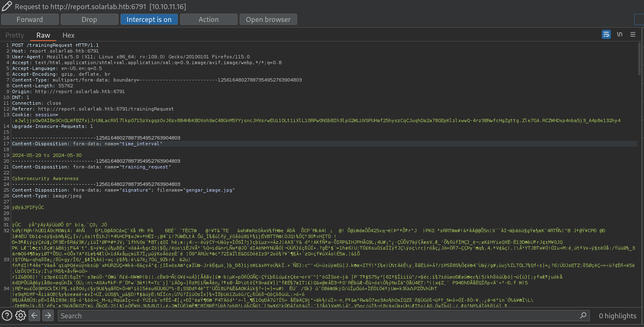Click the Connection: close line
The height and width of the screenshot is (327, 644).
coord(36,103)
